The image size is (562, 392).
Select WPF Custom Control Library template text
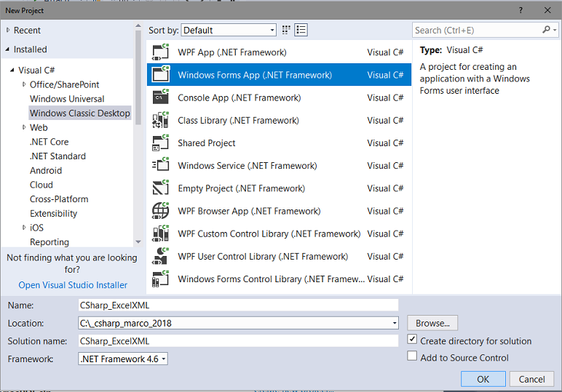[269, 233]
